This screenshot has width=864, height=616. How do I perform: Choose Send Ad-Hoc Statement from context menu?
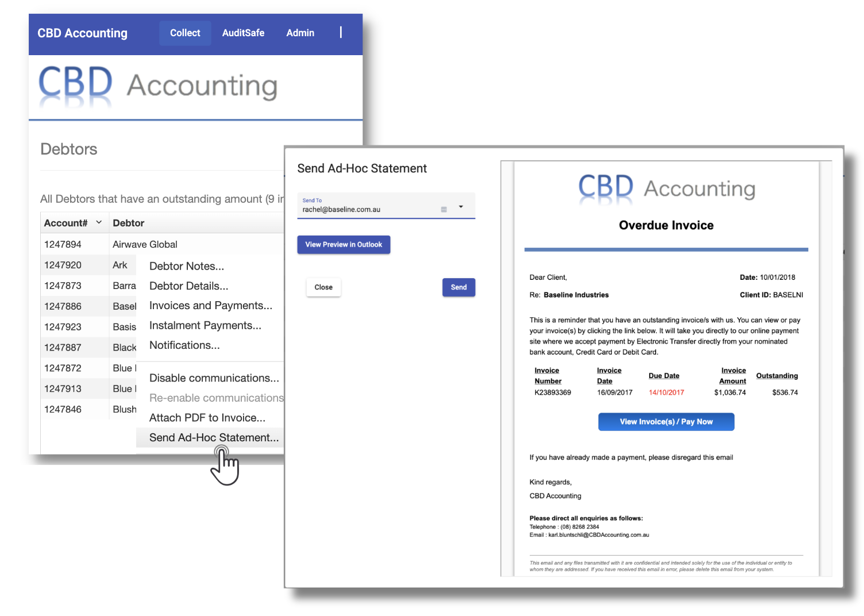pos(213,438)
